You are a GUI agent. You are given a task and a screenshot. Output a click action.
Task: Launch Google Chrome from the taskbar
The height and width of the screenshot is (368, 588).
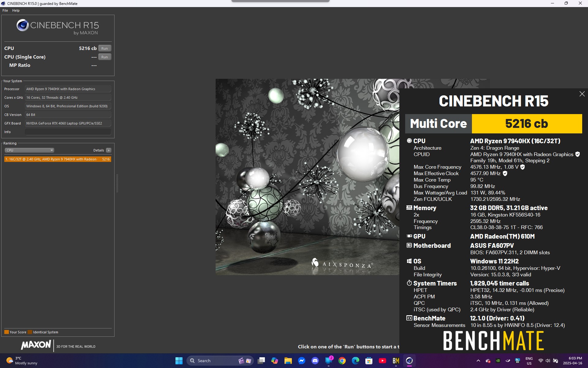click(342, 361)
